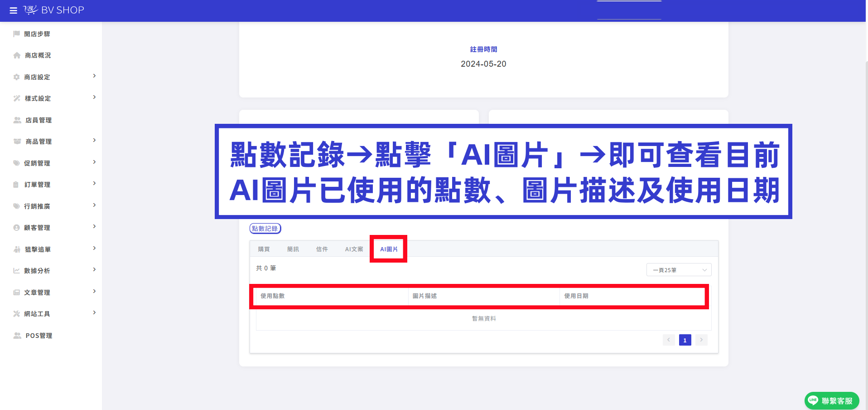The image size is (868, 410).
Task: Toggle the hamburger menu icon
Action: coord(14,10)
